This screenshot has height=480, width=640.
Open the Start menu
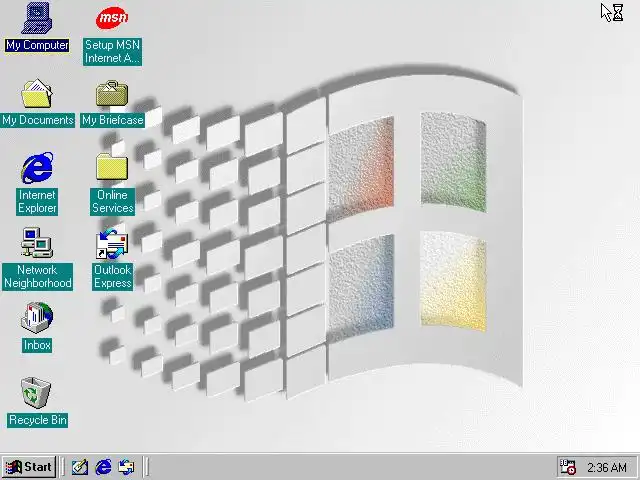click(29, 467)
